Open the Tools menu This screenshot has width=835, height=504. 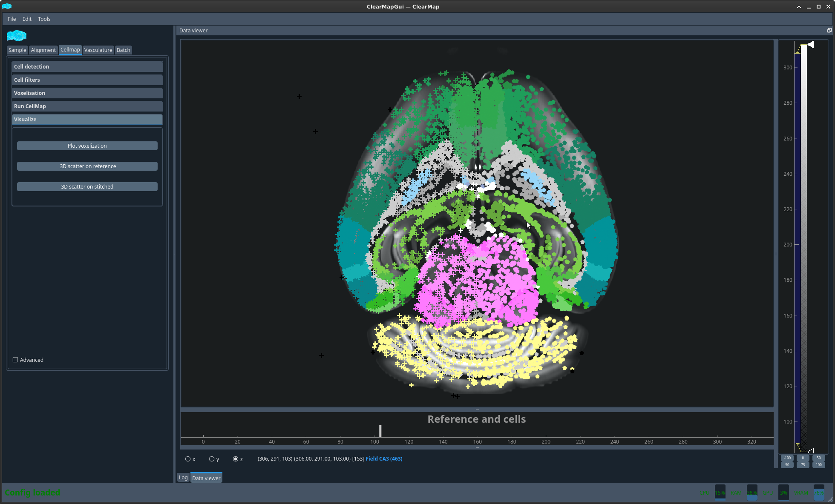tap(44, 19)
